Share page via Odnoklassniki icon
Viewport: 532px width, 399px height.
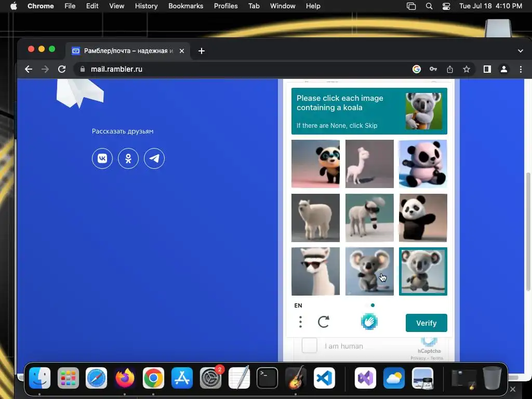[x=128, y=158]
